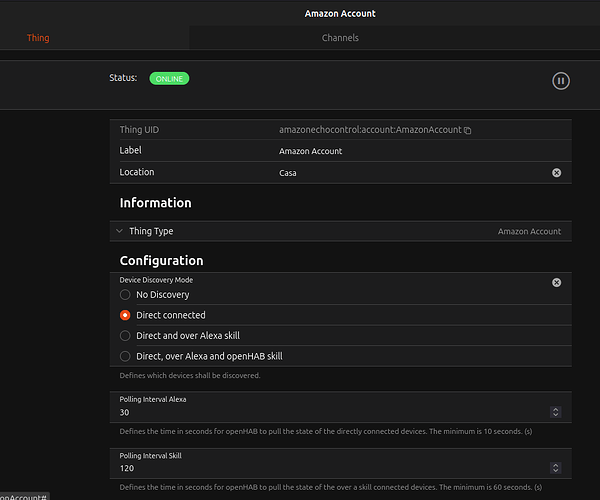
Task: Select the Direct connected radio button
Action: tap(125, 315)
